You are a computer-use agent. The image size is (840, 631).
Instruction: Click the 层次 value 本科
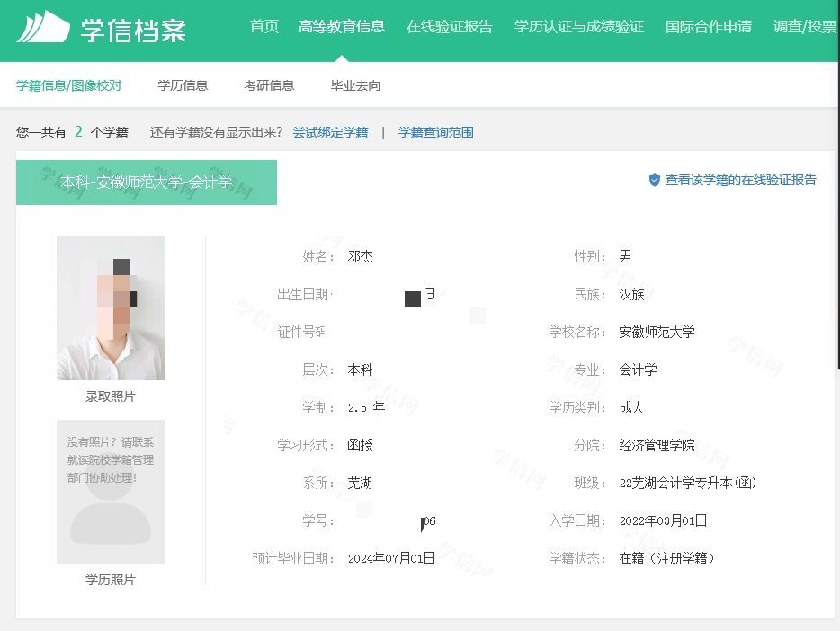point(360,369)
